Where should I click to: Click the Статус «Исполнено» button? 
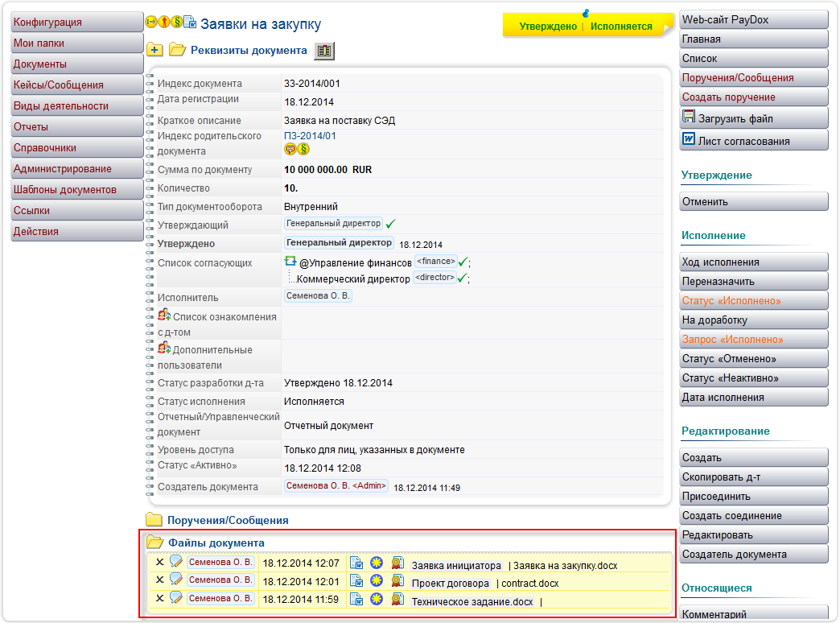click(x=753, y=301)
